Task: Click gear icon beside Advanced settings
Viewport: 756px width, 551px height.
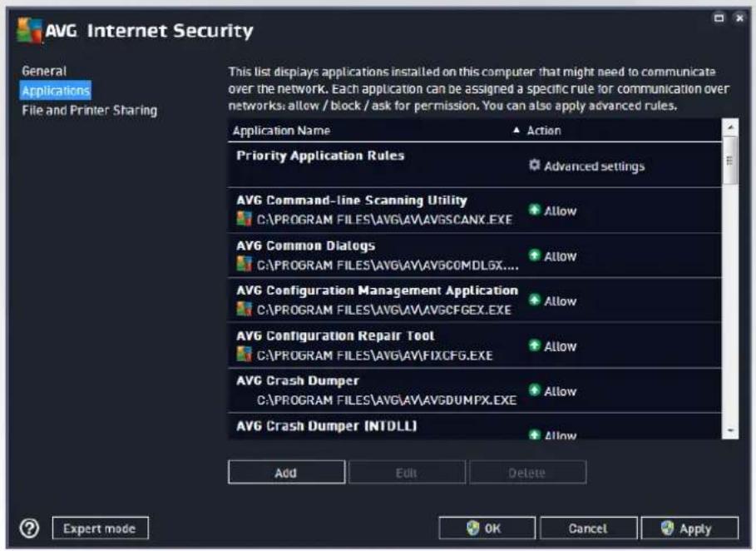Action: (x=534, y=165)
